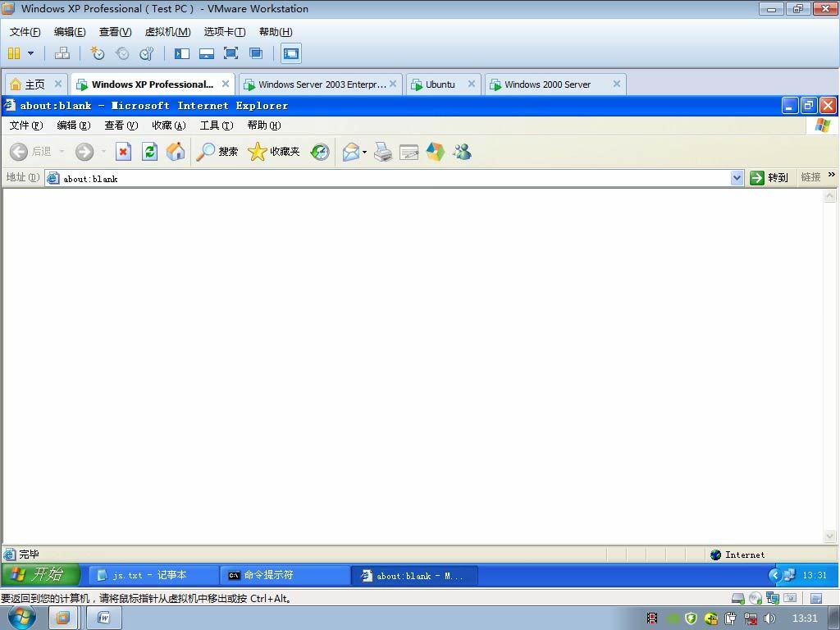Take a snapshot of this virtual machine
The image size is (840, 630).
click(x=98, y=53)
